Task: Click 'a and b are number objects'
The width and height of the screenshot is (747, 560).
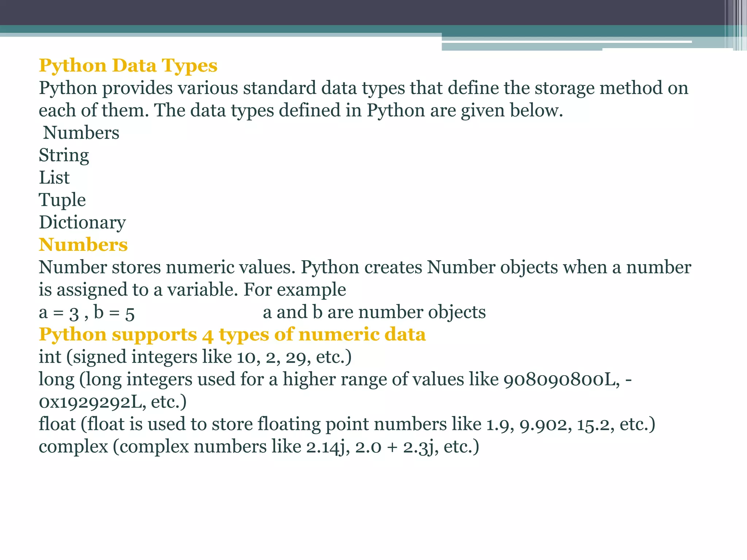Action: point(374,312)
